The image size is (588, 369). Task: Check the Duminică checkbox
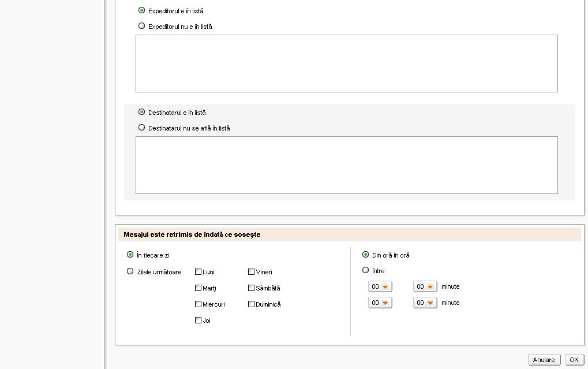tap(252, 304)
